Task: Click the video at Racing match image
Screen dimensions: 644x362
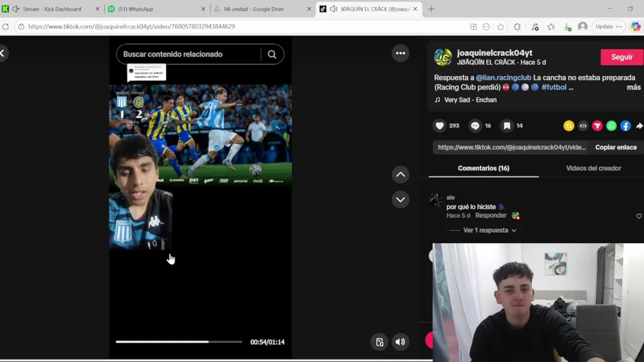Action: (x=200, y=135)
